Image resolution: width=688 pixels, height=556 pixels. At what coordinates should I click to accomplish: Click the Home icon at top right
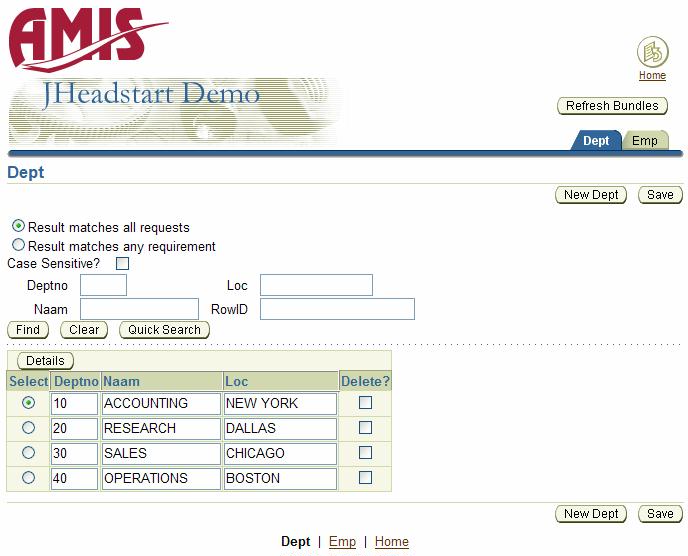[652, 52]
